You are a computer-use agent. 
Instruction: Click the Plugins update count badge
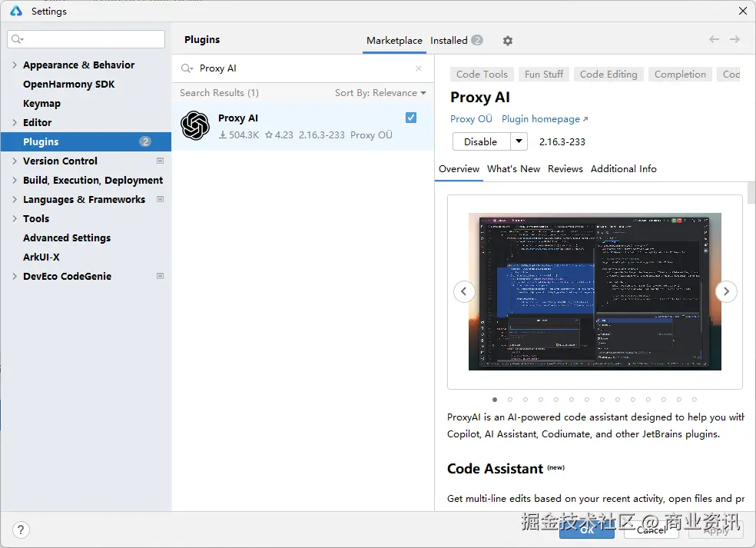[x=145, y=141]
